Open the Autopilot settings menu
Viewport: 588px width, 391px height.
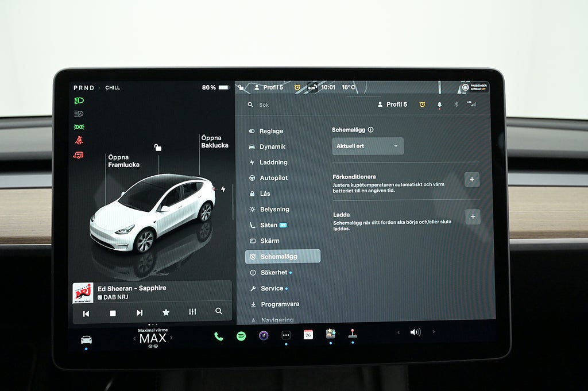tap(273, 178)
